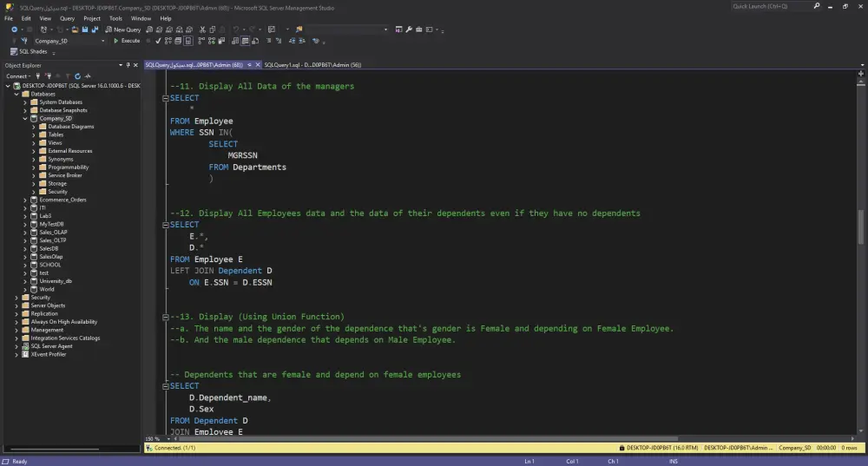Viewport: 868px width, 466px height.
Task: Comment out the selected lines
Action: pyautogui.click(x=268, y=41)
